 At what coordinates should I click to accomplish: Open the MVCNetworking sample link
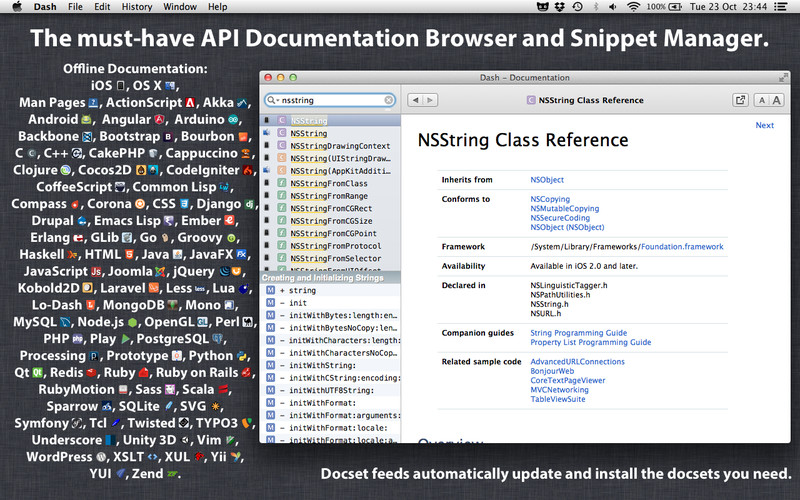560,390
